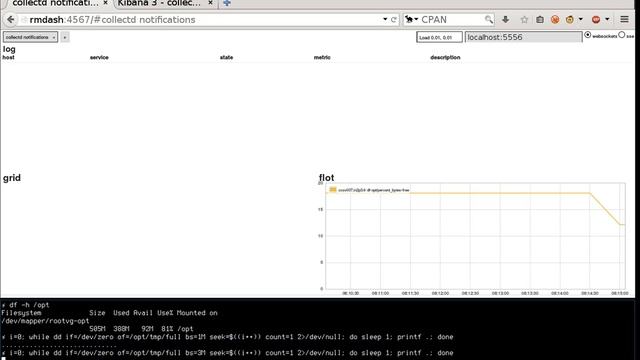The image size is (640, 360).
Task: Click the log panel heading
Action: [x=9, y=49]
